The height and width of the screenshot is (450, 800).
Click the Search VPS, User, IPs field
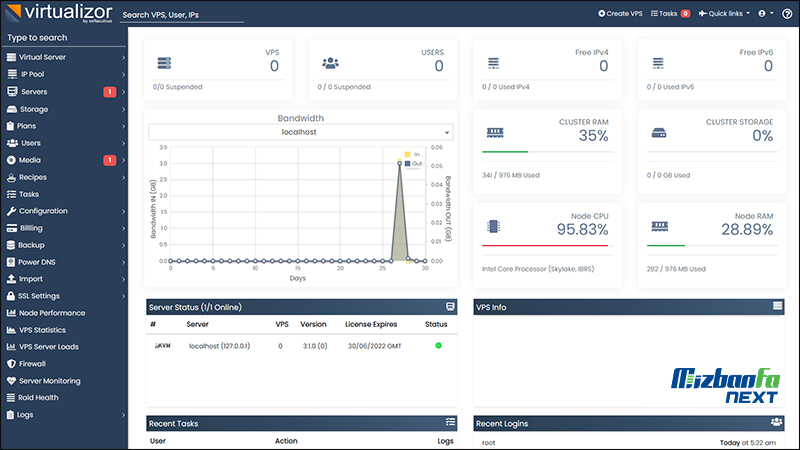point(180,16)
